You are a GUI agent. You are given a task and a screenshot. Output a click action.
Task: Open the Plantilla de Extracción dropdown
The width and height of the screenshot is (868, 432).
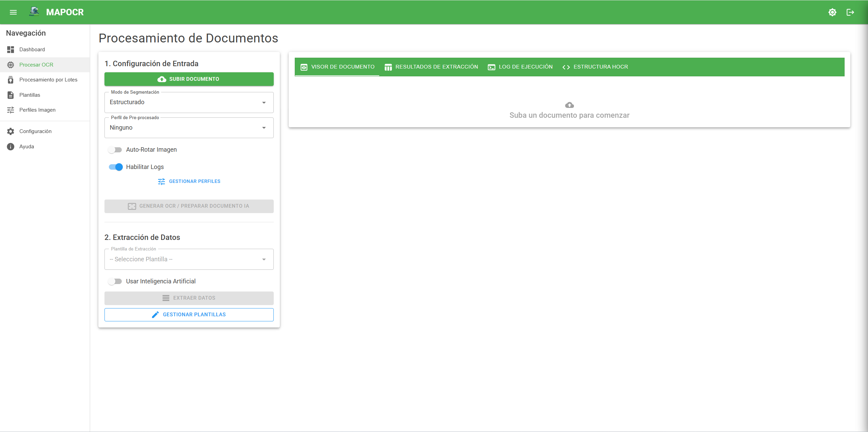189,260
